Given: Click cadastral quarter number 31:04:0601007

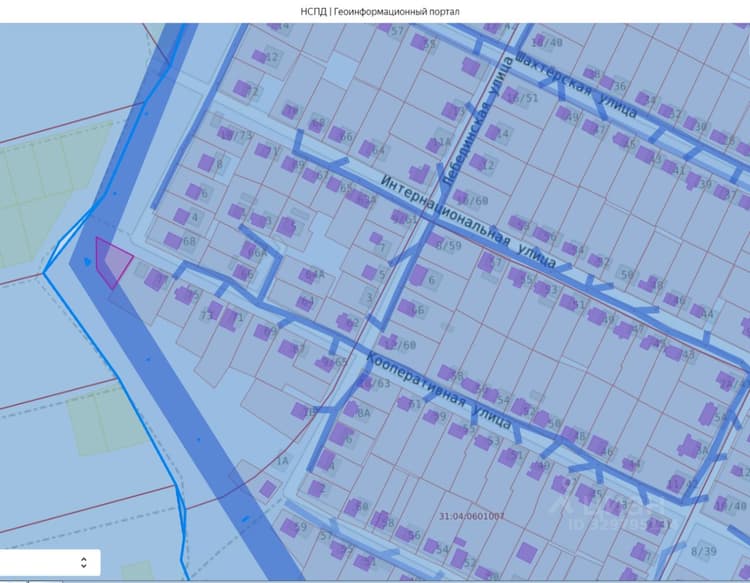Looking at the screenshot, I should [x=472, y=517].
